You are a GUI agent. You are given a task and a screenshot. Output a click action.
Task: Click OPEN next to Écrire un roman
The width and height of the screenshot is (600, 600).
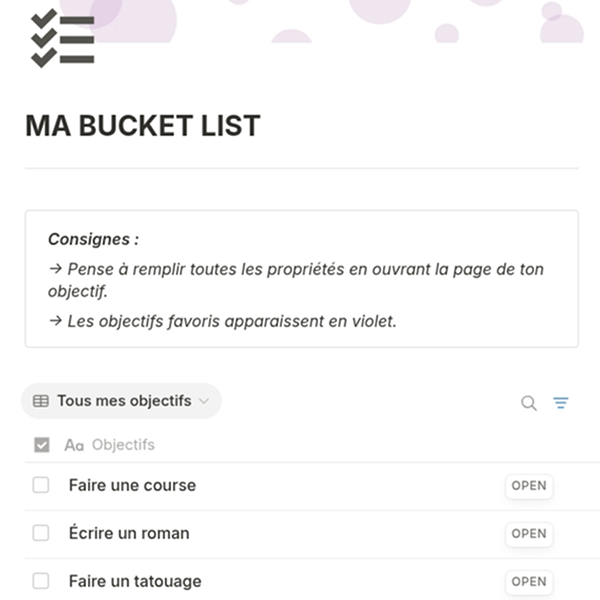coord(529,533)
